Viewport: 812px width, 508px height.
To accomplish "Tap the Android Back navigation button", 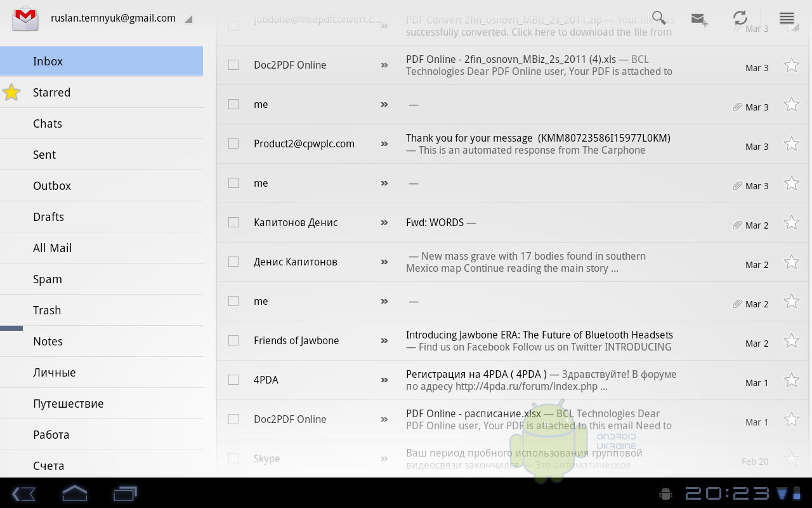I will [x=23, y=493].
